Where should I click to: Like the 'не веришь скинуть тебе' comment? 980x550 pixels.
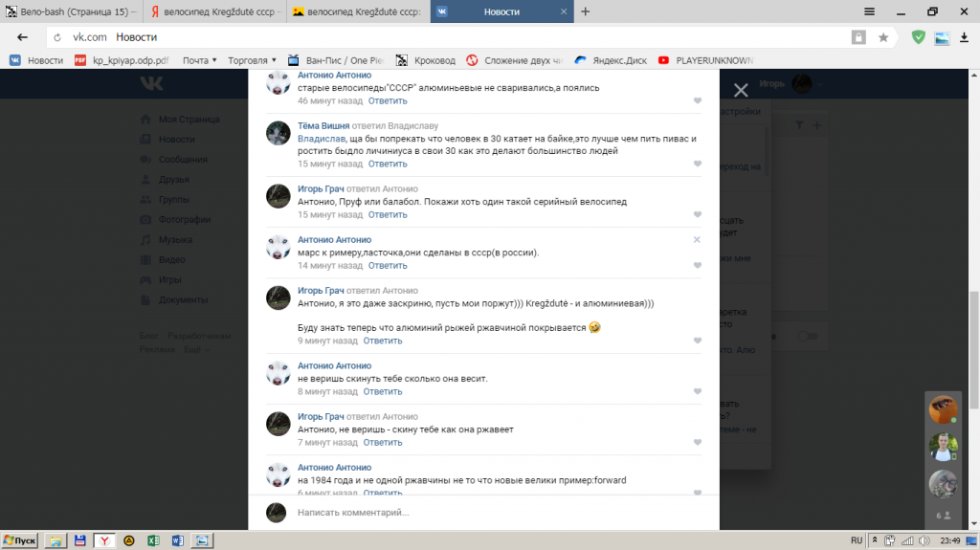[698, 391]
